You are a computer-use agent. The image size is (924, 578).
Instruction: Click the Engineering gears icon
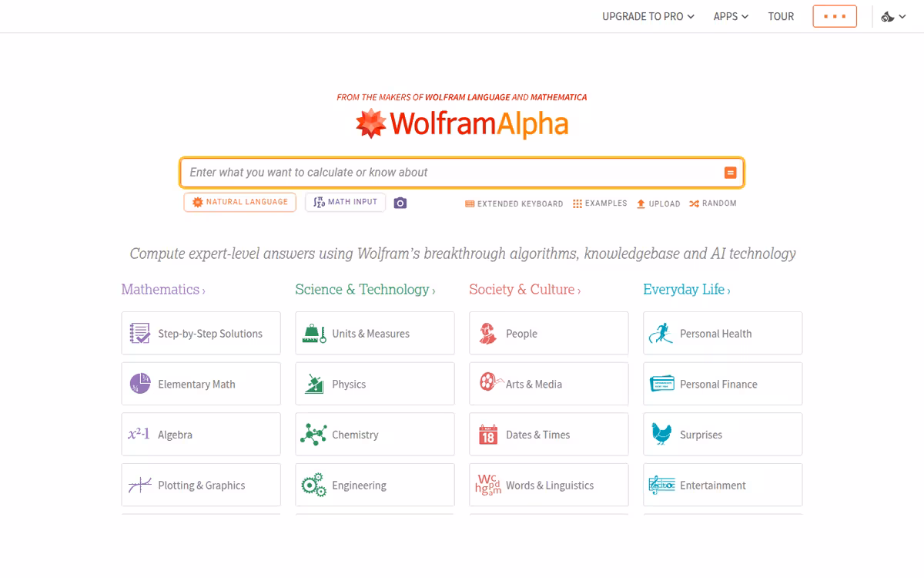coord(313,486)
